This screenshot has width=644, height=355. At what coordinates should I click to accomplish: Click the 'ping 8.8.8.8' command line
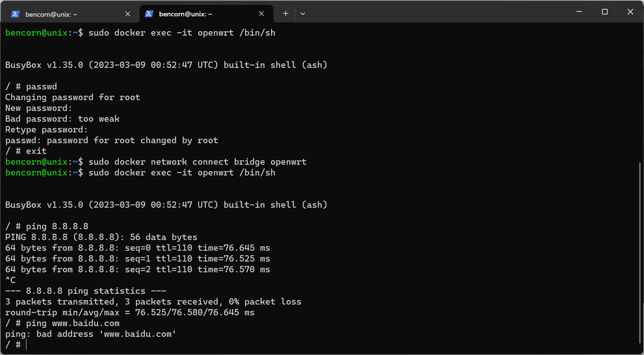[58, 226]
